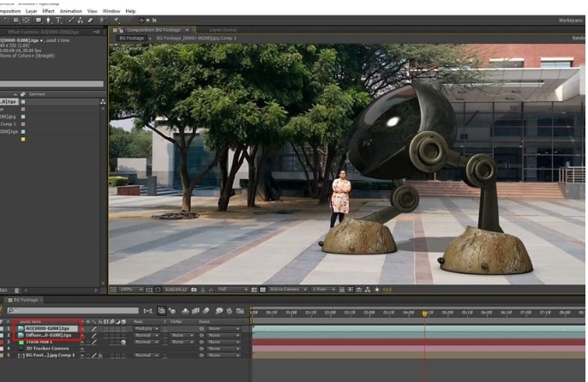Select the Clone Stamp tool

[81, 21]
